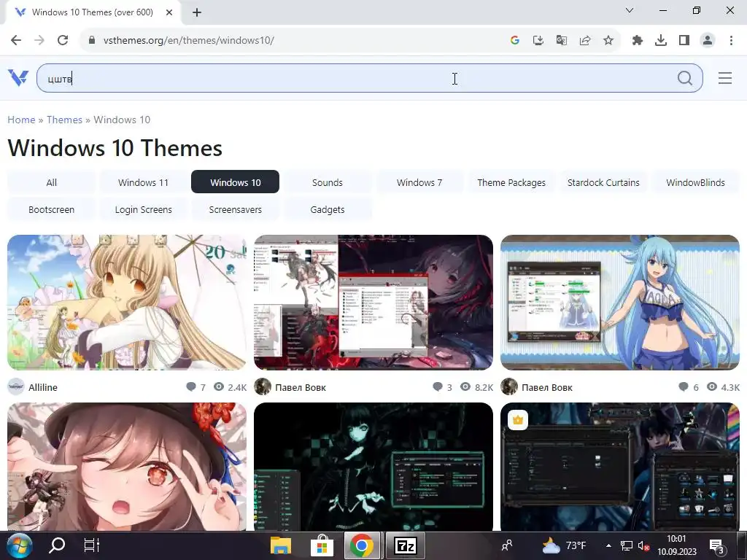Click the Alliline author avatar
Screen dimensions: 747x560
pos(16,386)
